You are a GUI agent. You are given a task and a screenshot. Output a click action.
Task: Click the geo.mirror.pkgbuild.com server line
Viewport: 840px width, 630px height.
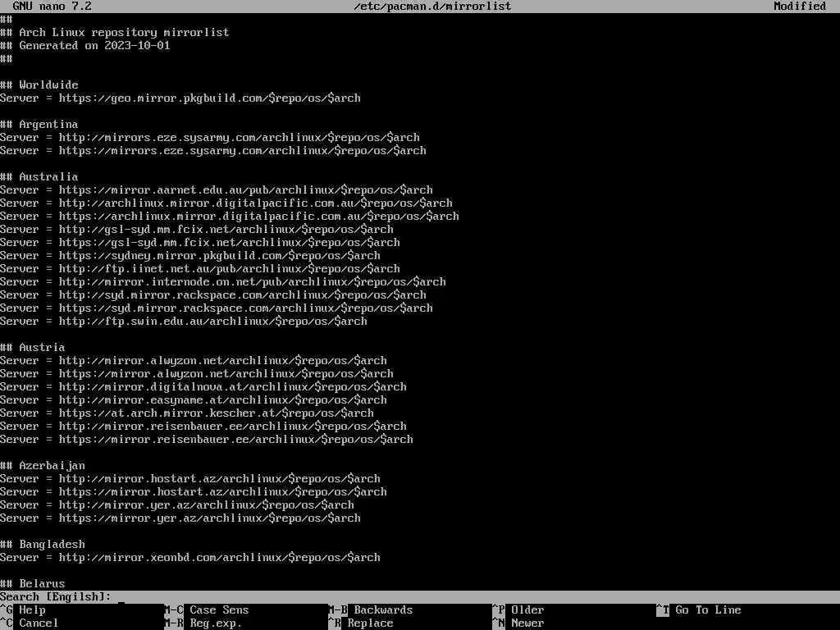pos(180,98)
